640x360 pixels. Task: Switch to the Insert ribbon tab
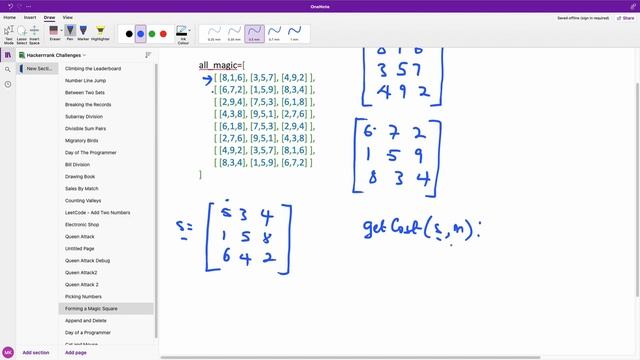(30, 18)
